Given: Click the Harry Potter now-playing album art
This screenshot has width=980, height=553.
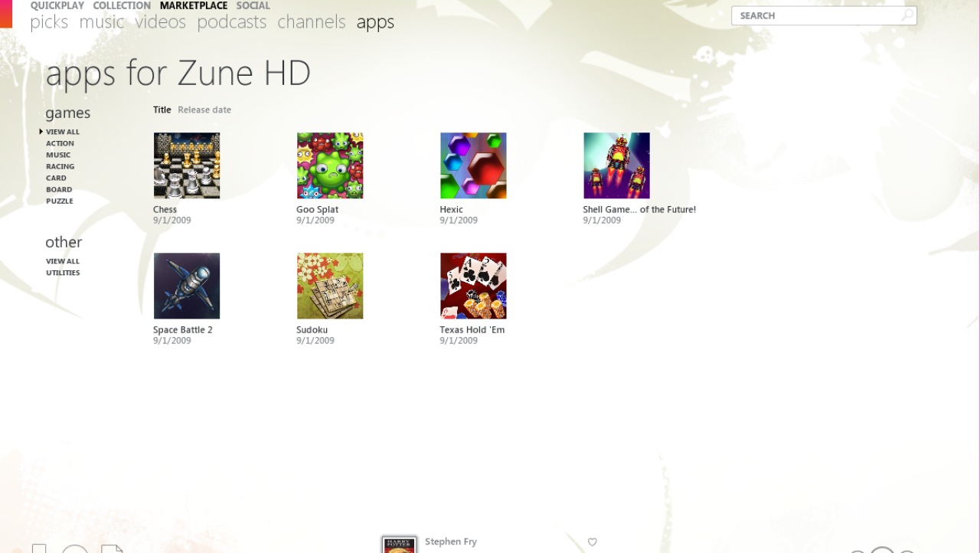Looking at the screenshot, I should click(399, 545).
